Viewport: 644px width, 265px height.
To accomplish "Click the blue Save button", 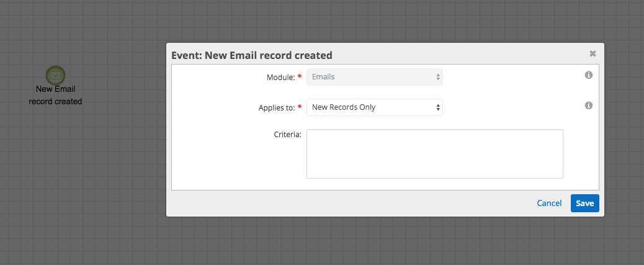I will [x=585, y=204].
